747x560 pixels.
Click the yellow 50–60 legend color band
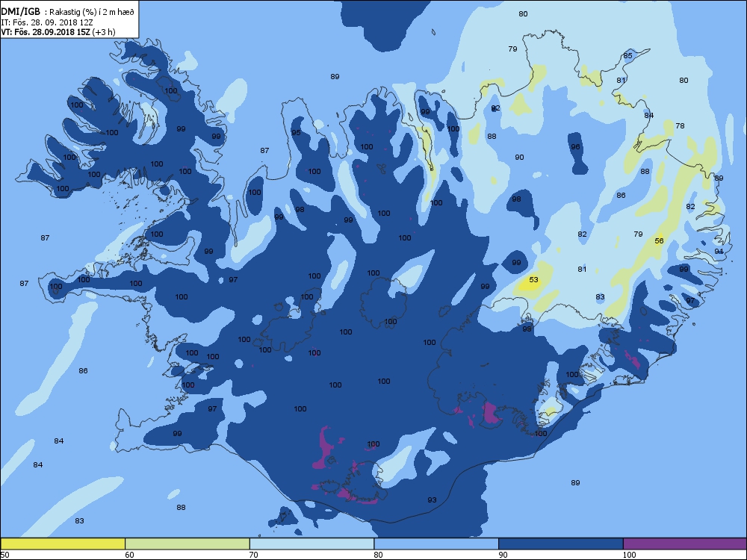(63, 544)
